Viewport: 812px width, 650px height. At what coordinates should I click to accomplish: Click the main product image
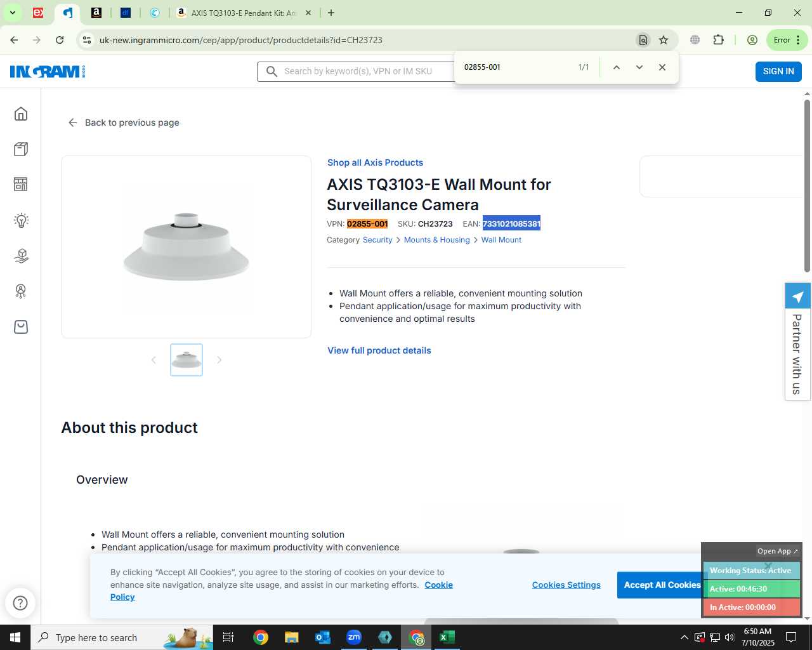186,247
